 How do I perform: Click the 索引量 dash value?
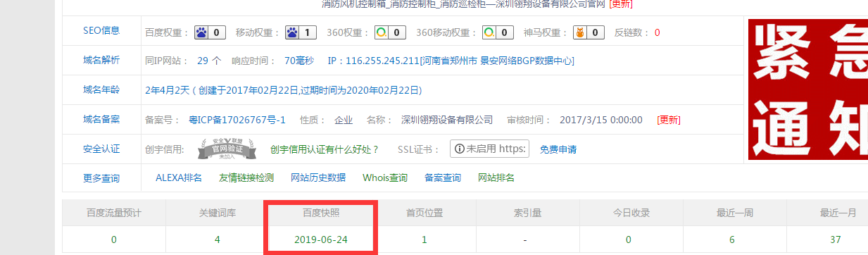(x=526, y=240)
